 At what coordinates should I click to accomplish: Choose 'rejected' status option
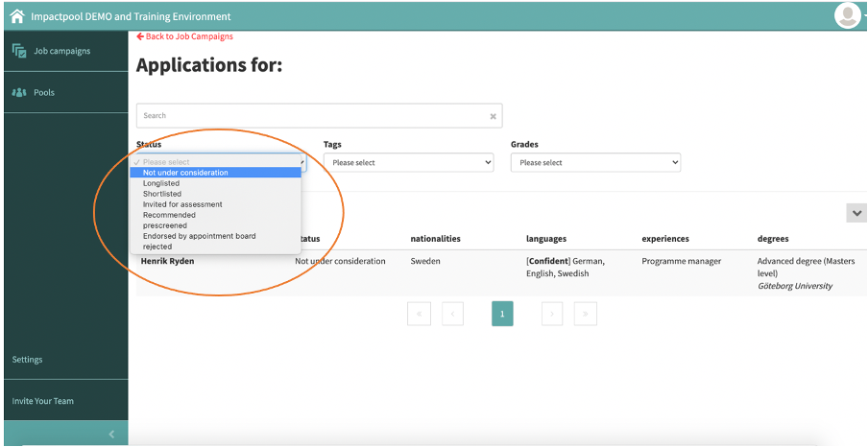[x=215, y=247]
